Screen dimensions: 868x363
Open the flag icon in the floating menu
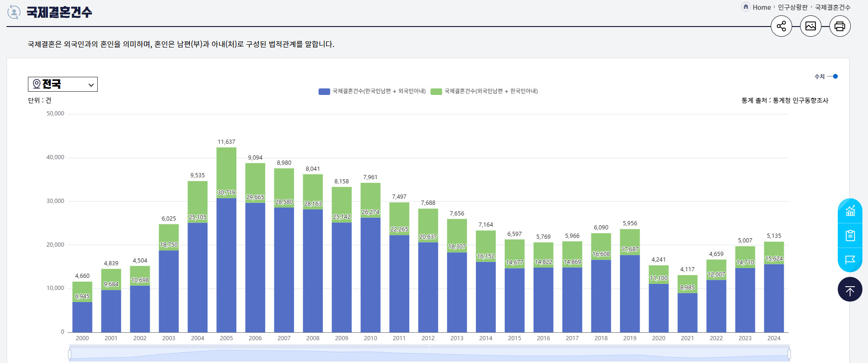(850, 260)
